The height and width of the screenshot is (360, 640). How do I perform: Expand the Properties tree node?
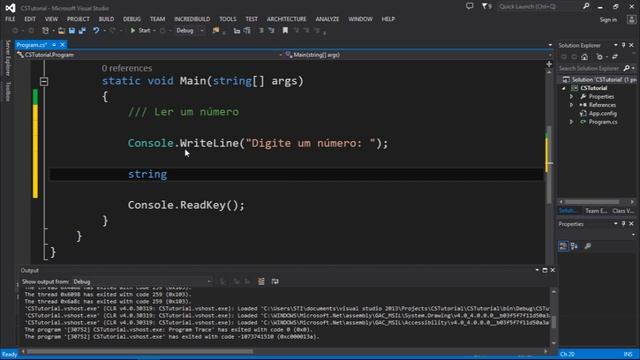click(571, 97)
